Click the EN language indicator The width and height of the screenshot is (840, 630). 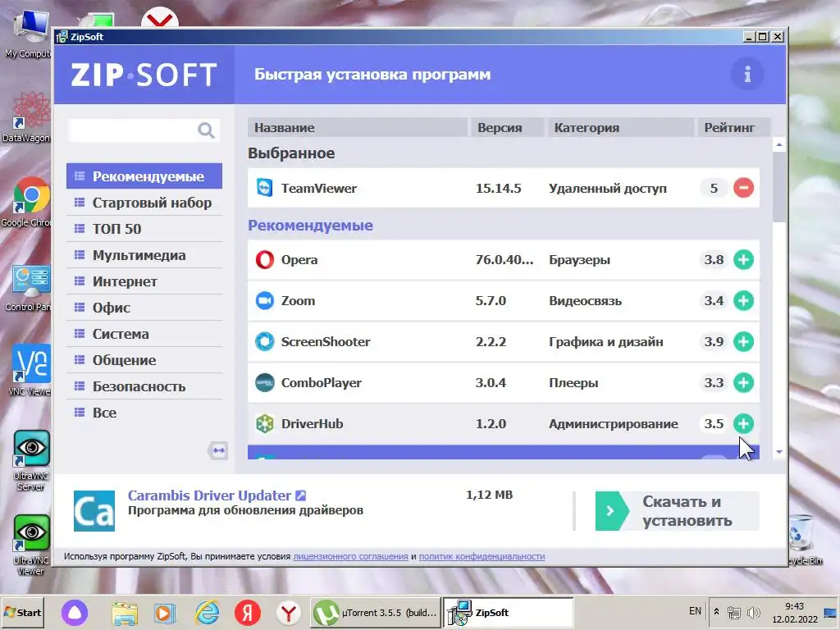click(x=695, y=611)
